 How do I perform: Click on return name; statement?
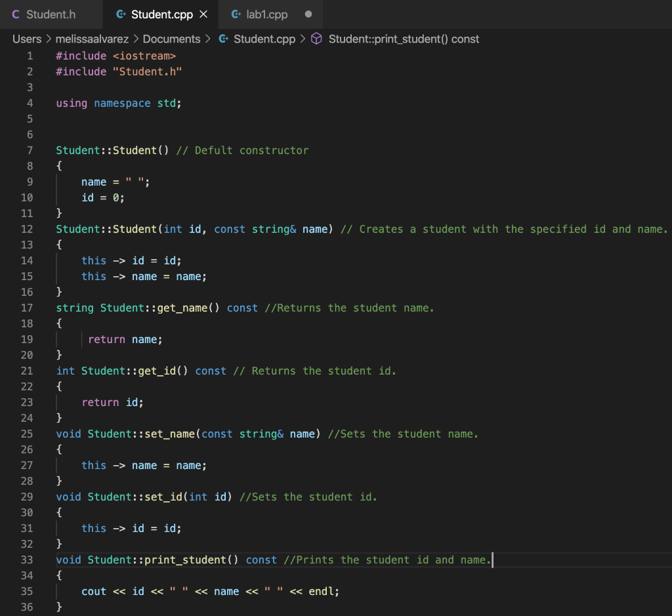coord(125,340)
